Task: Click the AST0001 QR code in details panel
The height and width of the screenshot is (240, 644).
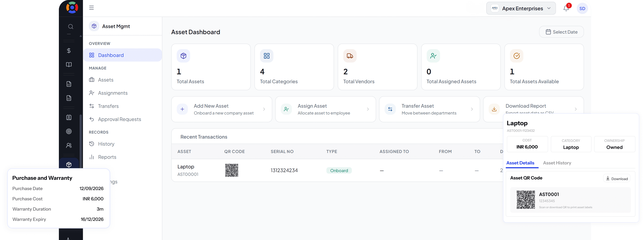Action: click(x=526, y=199)
